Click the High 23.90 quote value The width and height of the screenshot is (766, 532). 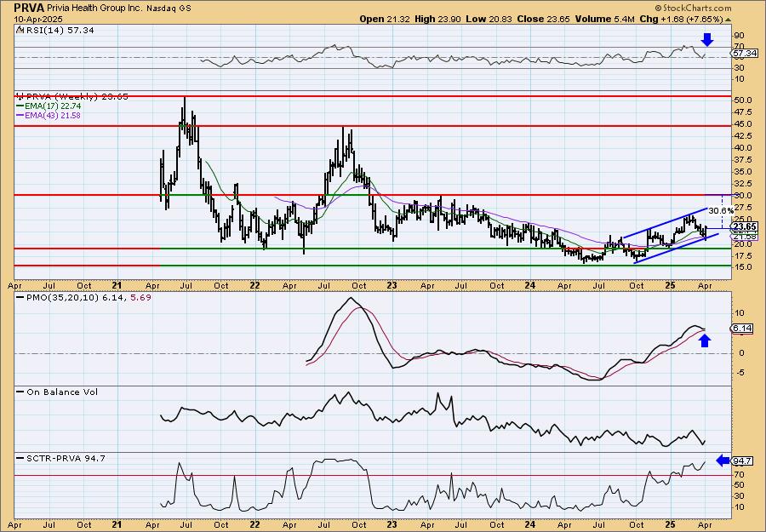point(436,19)
